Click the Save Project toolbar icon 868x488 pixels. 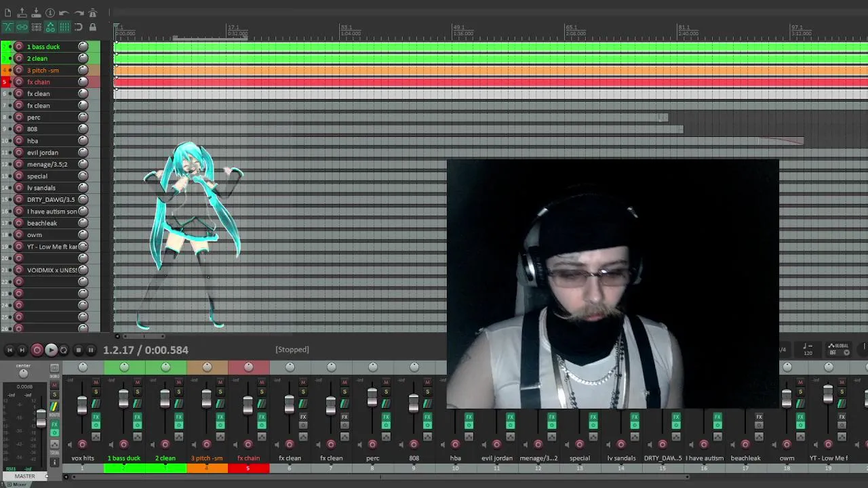[36, 13]
